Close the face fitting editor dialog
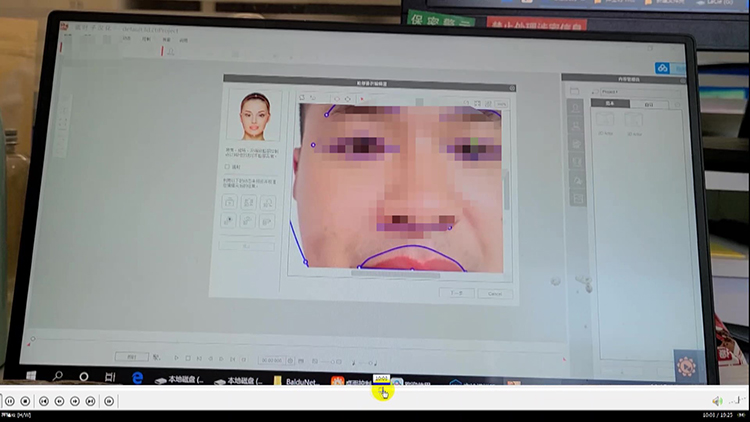Image resolution: width=750 pixels, height=422 pixels. point(512,88)
